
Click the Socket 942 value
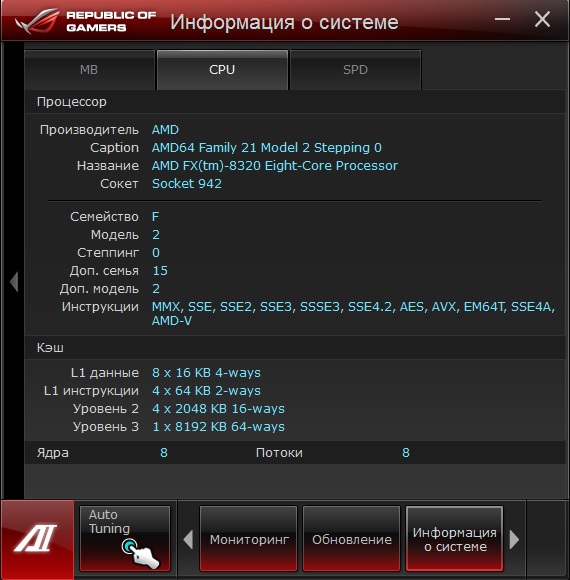[x=187, y=184]
